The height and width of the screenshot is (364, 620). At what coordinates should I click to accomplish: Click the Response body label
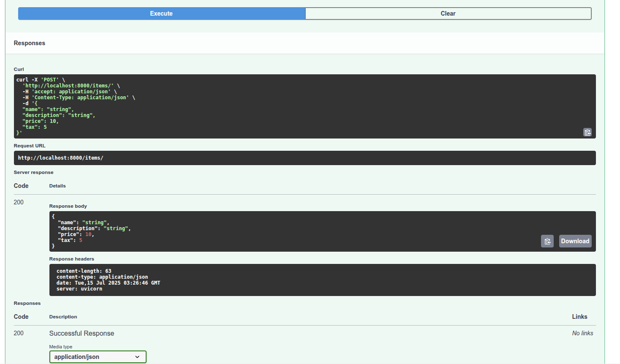pyautogui.click(x=68, y=206)
